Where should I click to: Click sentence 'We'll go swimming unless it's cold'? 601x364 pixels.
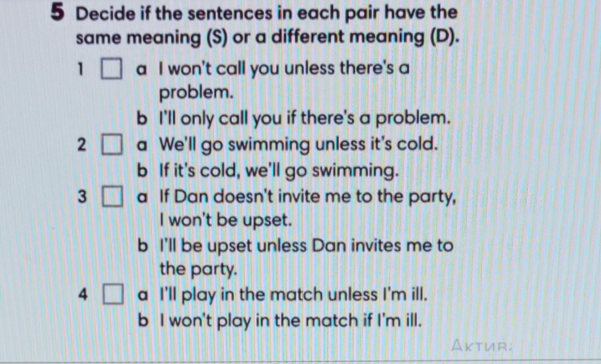(298, 145)
